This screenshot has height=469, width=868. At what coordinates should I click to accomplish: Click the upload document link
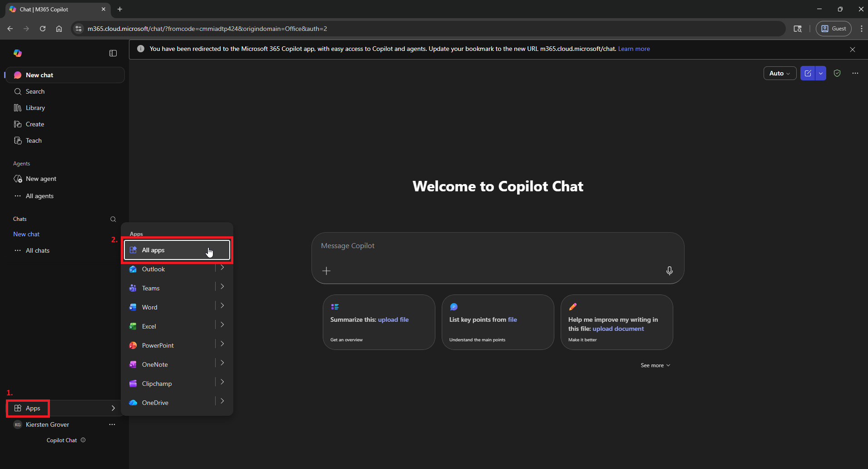click(618, 329)
